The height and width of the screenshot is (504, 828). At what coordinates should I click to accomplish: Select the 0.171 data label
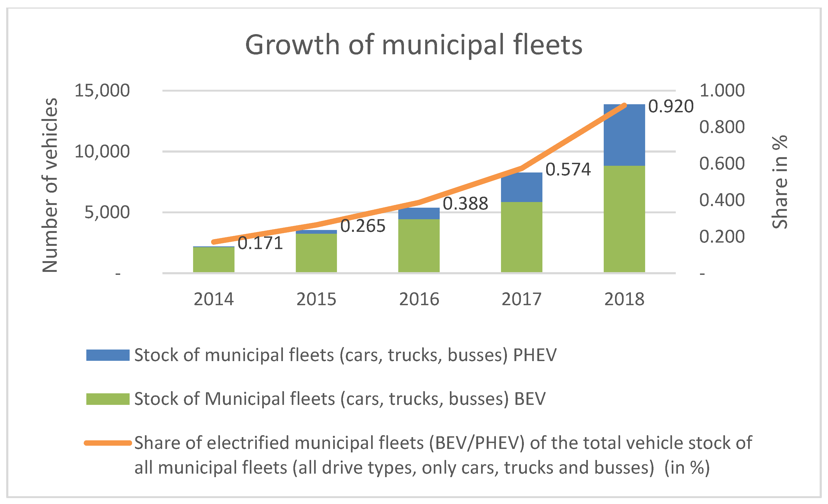[x=260, y=243]
